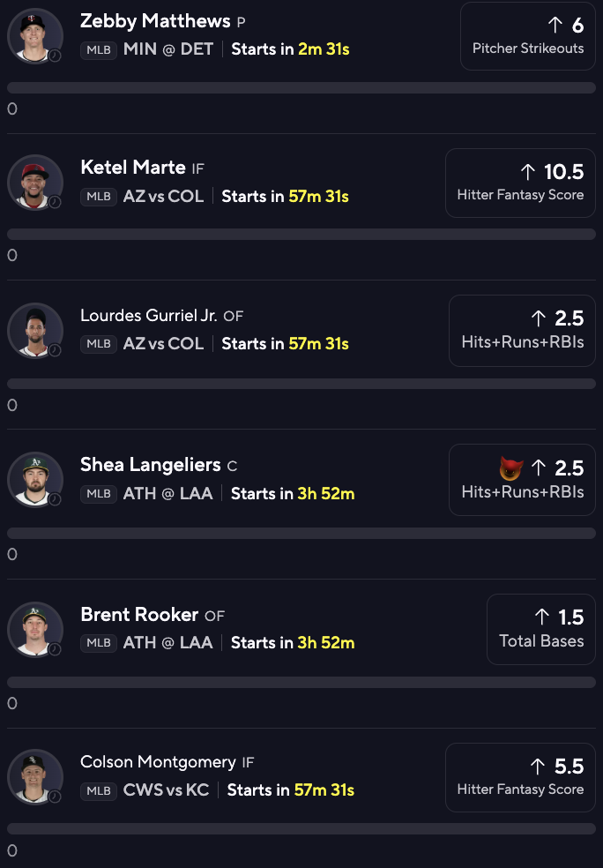This screenshot has width=603, height=868.
Task: Click up arrow beside Brent Rooker 1.5
Action: coord(542,617)
